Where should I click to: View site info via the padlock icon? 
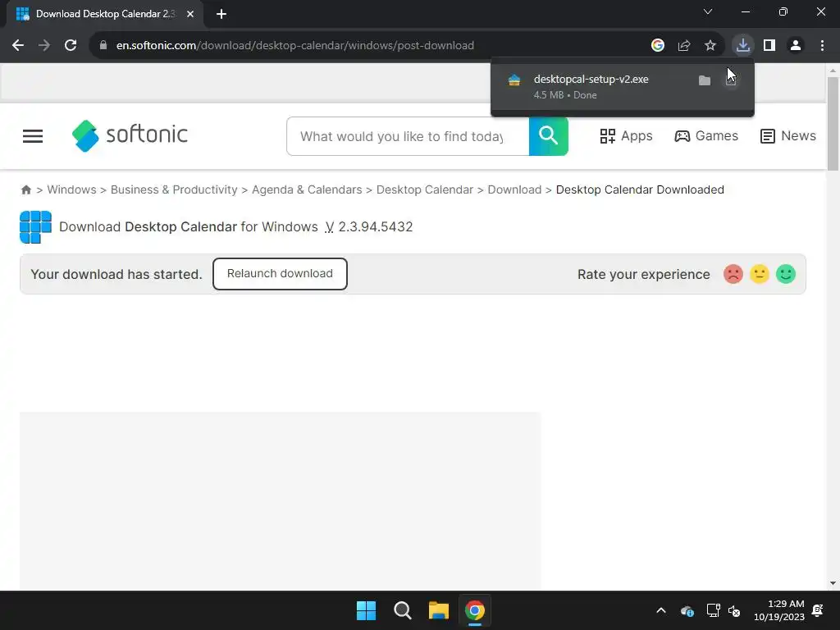(103, 46)
